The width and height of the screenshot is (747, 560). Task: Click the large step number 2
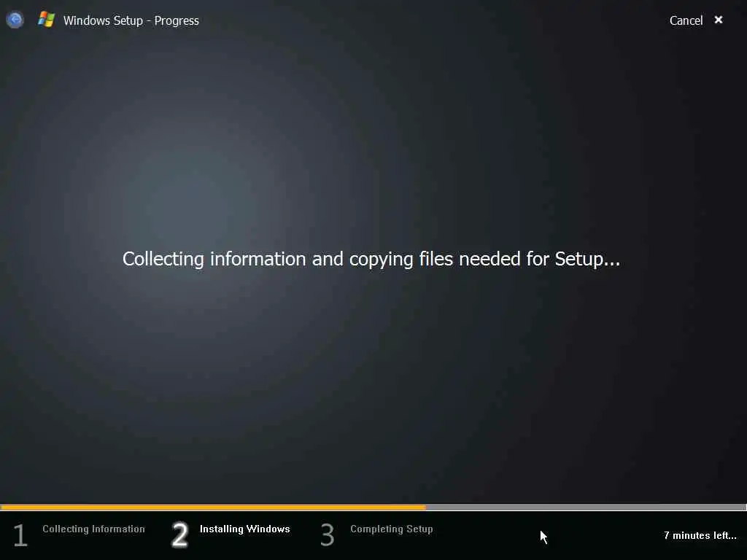click(x=180, y=534)
